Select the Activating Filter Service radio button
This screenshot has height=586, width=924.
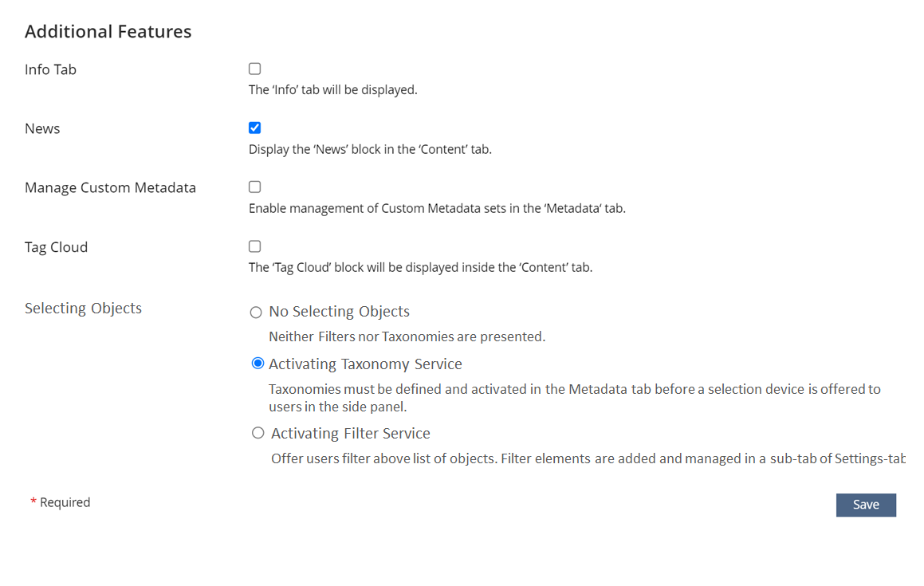point(258,433)
